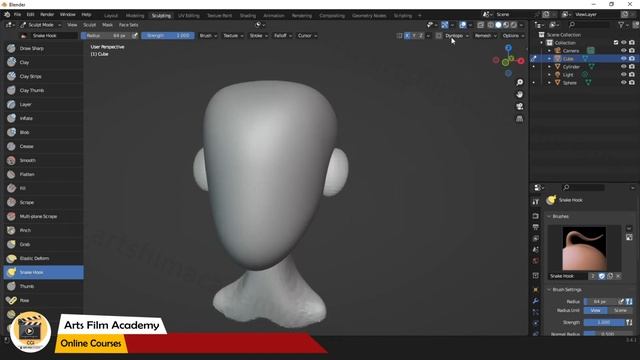The width and height of the screenshot is (640, 360).
Task: Select the Multi-plane Scrape brush
Action: [43, 216]
